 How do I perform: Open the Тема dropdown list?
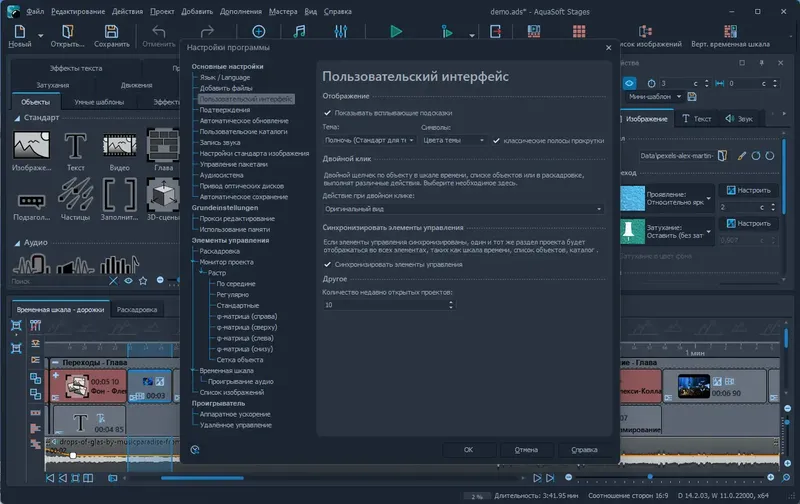click(x=368, y=140)
